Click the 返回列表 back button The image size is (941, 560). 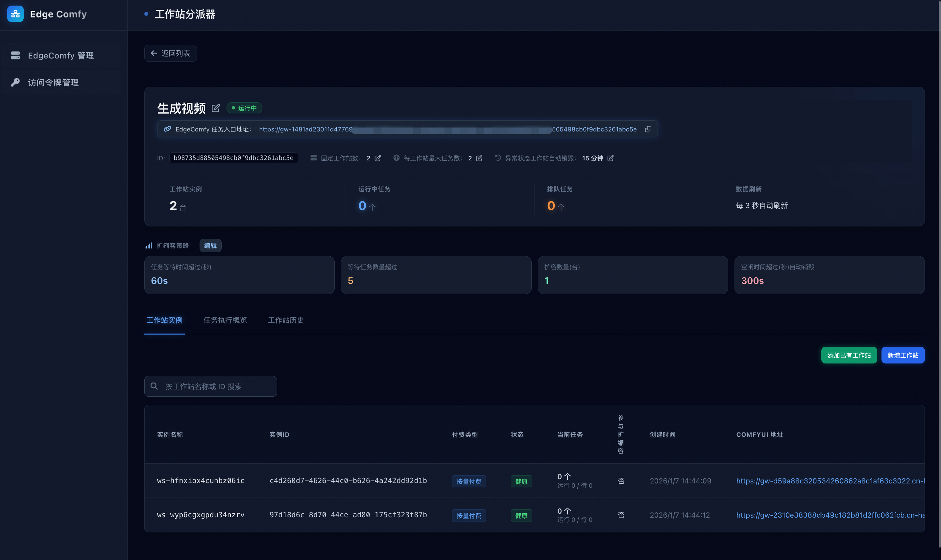(170, 53)
